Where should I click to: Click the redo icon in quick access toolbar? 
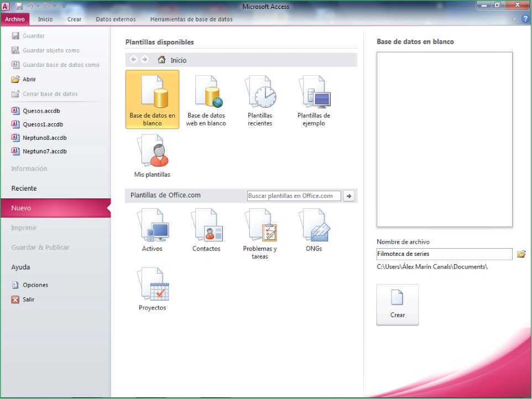pyautogui.click(x=46, y=6)
